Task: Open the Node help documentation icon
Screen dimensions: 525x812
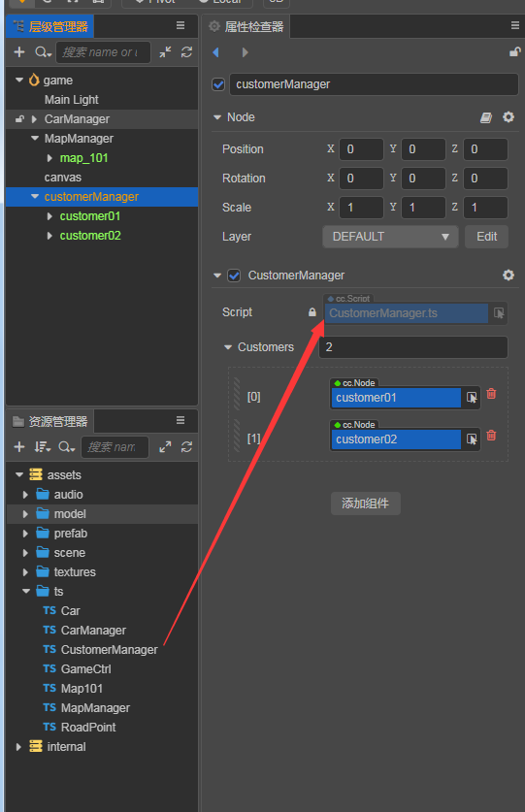Action: pyautogui.click(x=485, y=117)
